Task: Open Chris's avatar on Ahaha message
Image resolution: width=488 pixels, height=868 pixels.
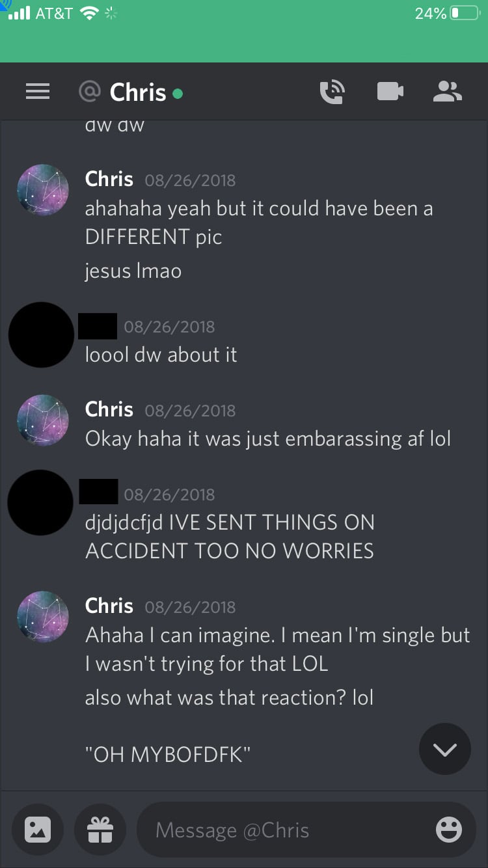Action: (43, 617)
